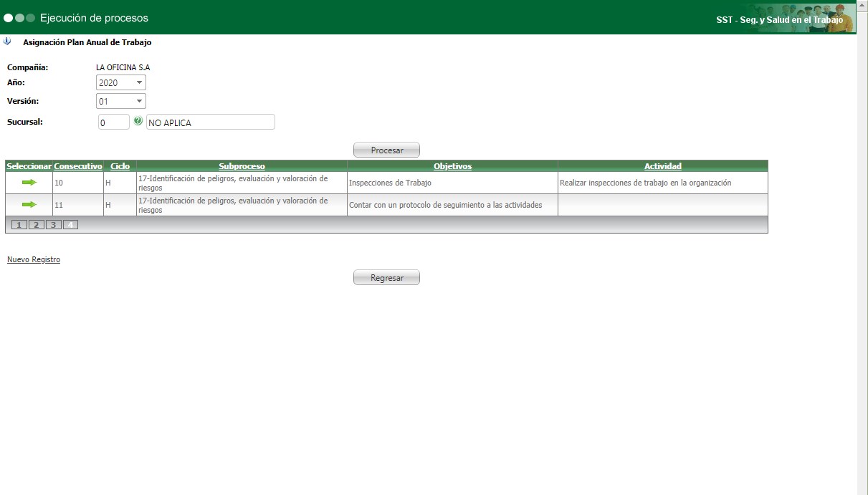This screenshot has height=495, width=868.
Task: Select the green arrow for consecutivo 11
Action: point(29,205)
